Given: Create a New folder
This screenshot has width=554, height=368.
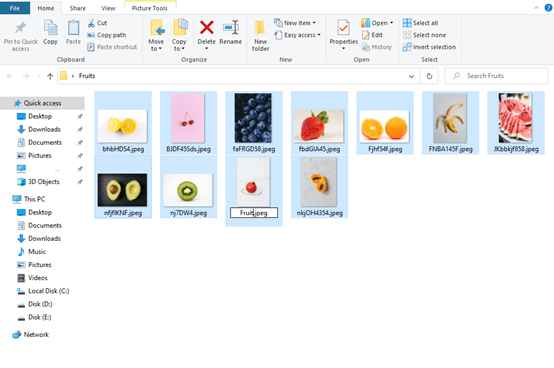Looking at the screenshot, I should pyautogui.click(x=260, y=35).
